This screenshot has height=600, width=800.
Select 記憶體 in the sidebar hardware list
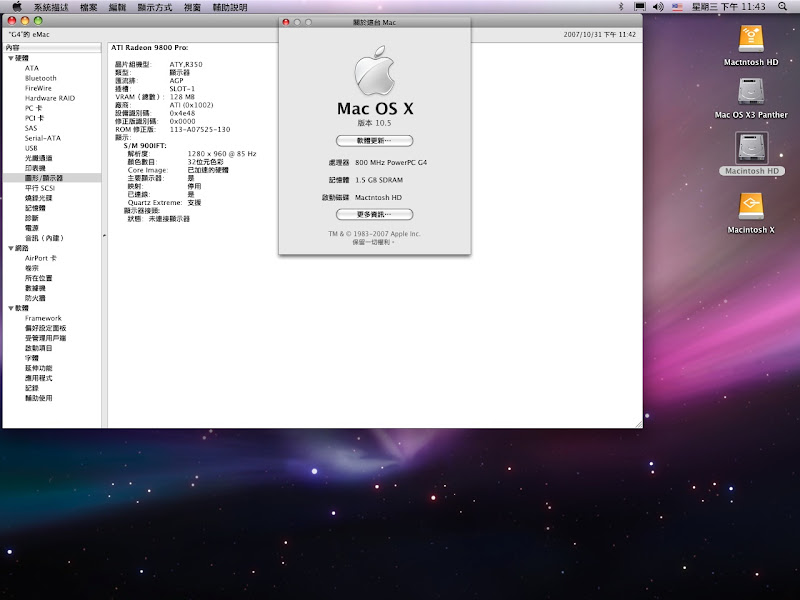pyautogui.click(x=35, y=208)
